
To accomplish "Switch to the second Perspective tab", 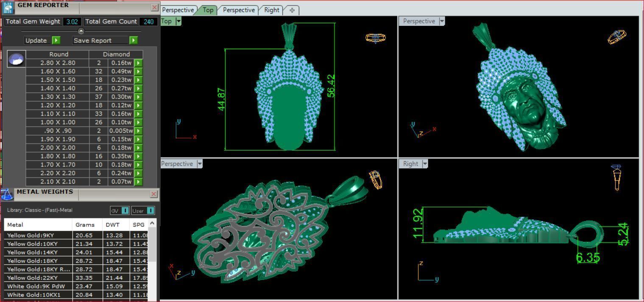I will (239, 10).
